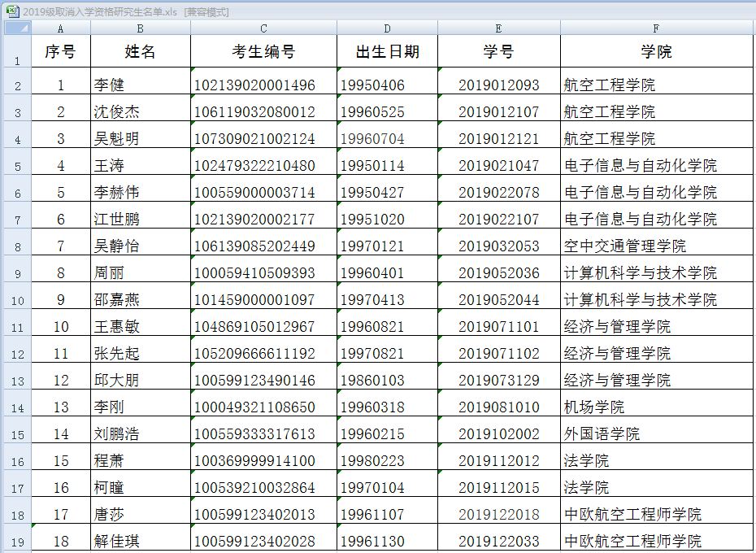
Task: Select column A header
Action: (61, 28)
